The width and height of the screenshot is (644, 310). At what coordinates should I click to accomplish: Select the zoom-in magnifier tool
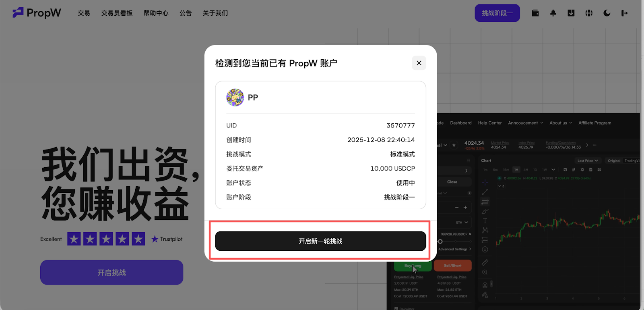485,272
